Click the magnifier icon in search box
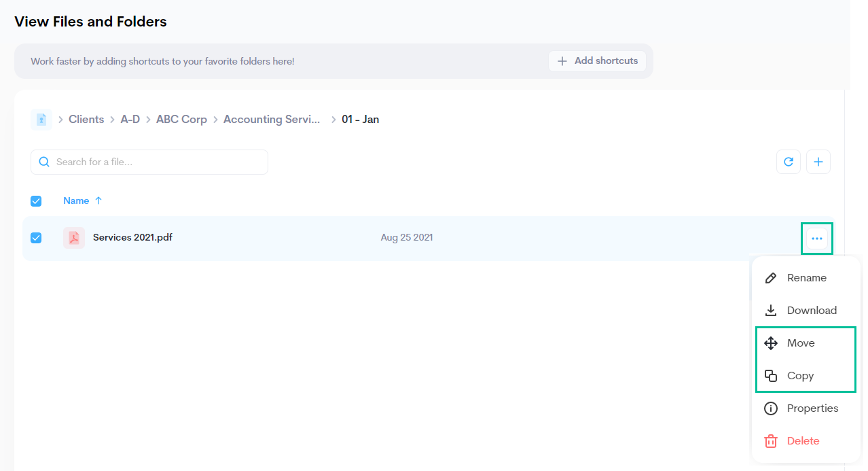868x471 pixels. point(44,162)
